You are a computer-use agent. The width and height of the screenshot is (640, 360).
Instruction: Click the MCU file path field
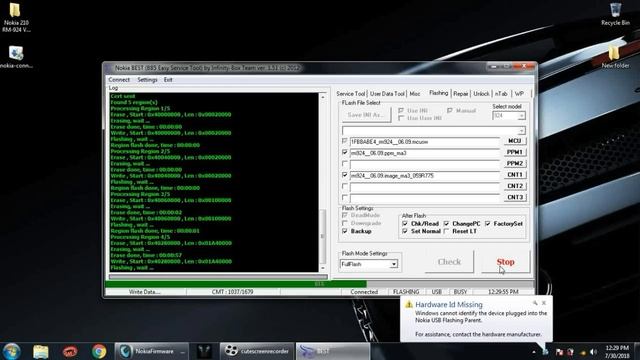(x=425, y=142)
